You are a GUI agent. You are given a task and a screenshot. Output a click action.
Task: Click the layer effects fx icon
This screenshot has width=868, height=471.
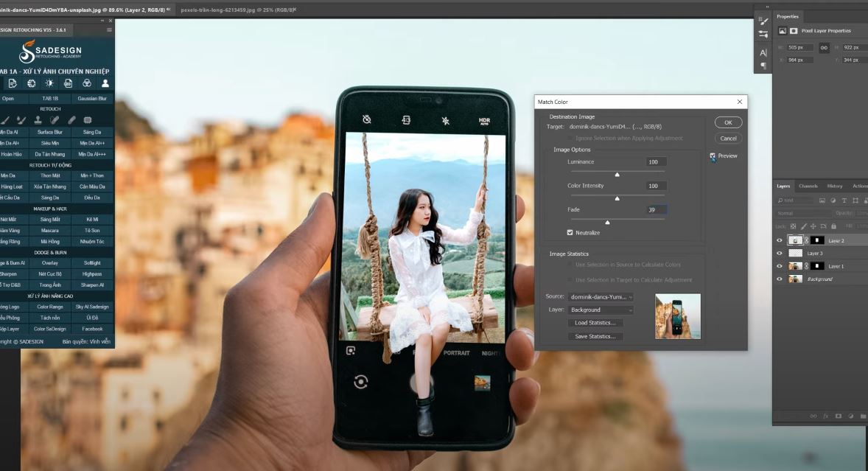826,416
